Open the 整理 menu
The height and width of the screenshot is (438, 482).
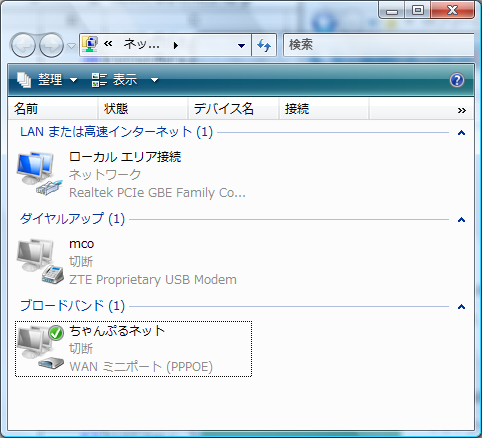tap(47, 80)
